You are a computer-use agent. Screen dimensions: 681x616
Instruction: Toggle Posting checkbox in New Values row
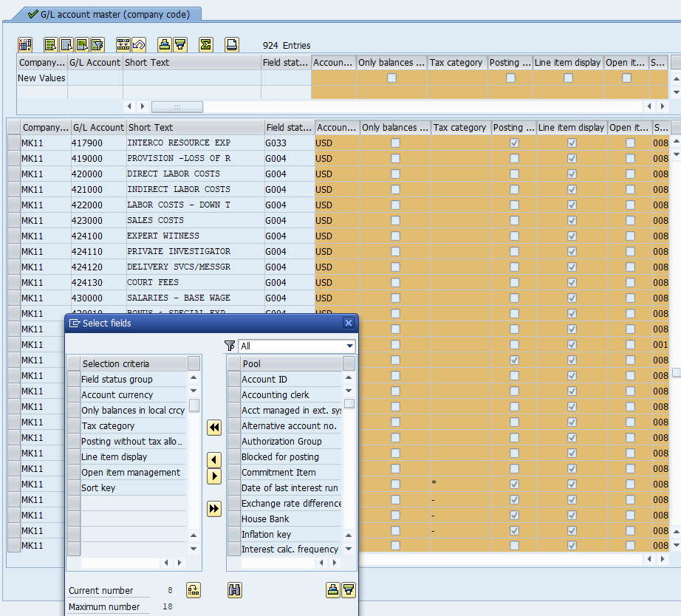[x=510, y=78]
